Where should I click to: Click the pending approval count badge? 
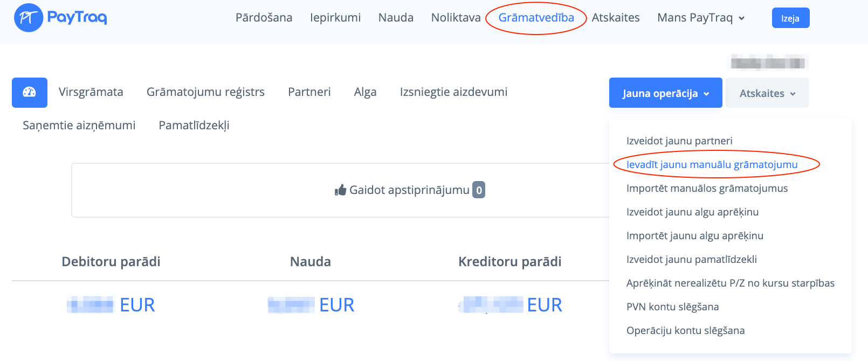[479, 190]
